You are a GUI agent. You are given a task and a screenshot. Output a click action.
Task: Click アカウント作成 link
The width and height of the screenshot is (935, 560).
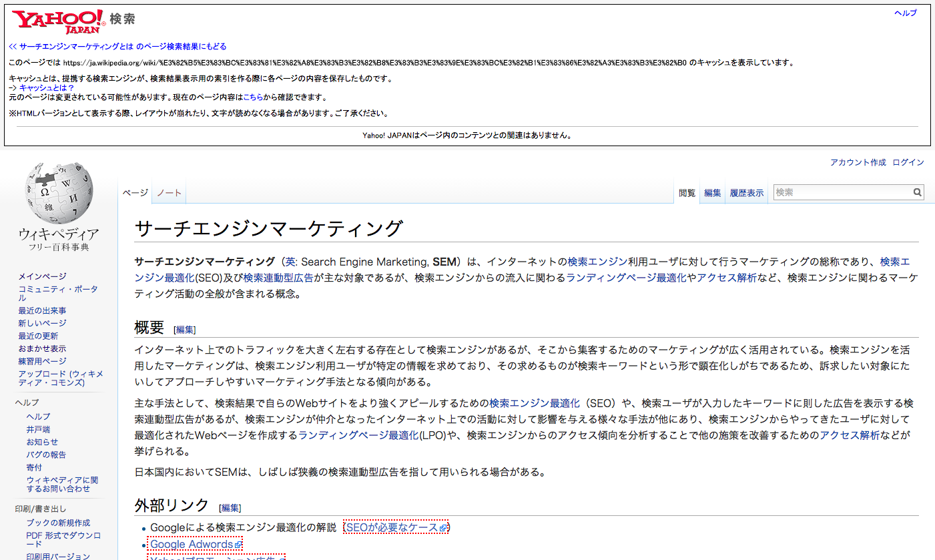coord(858,162)
